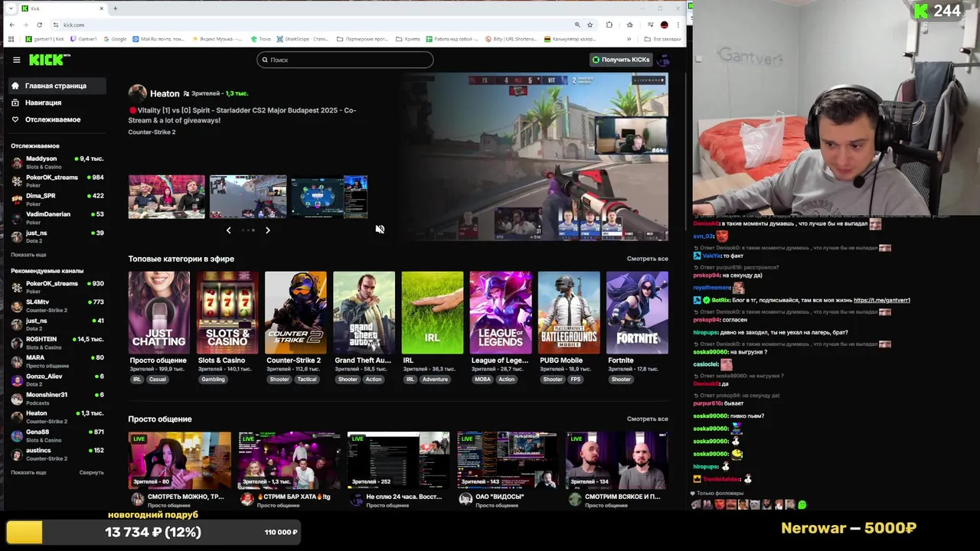This screenshot has width=980, height=551.
Task: Click the MOBA tag under League of Legends
Action: click(482, 380)
